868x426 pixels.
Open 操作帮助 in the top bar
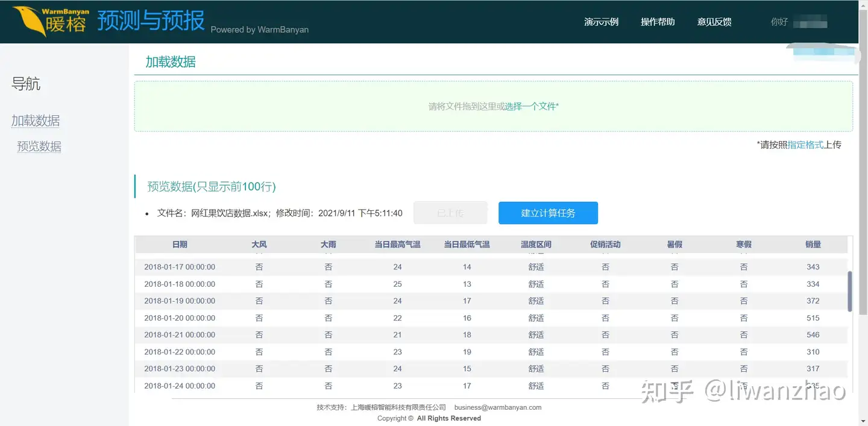click(658, 22)
